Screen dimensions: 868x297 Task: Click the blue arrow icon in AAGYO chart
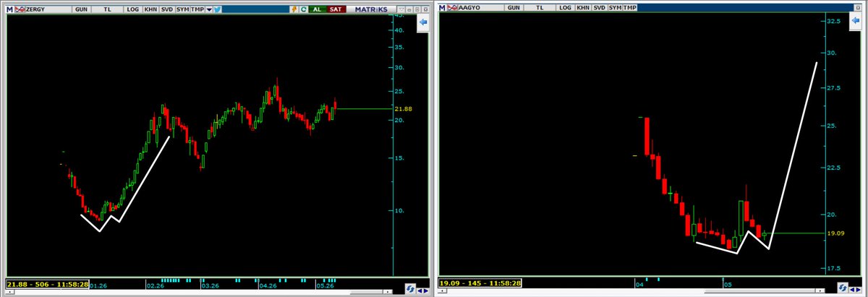(x=855, y=20)
